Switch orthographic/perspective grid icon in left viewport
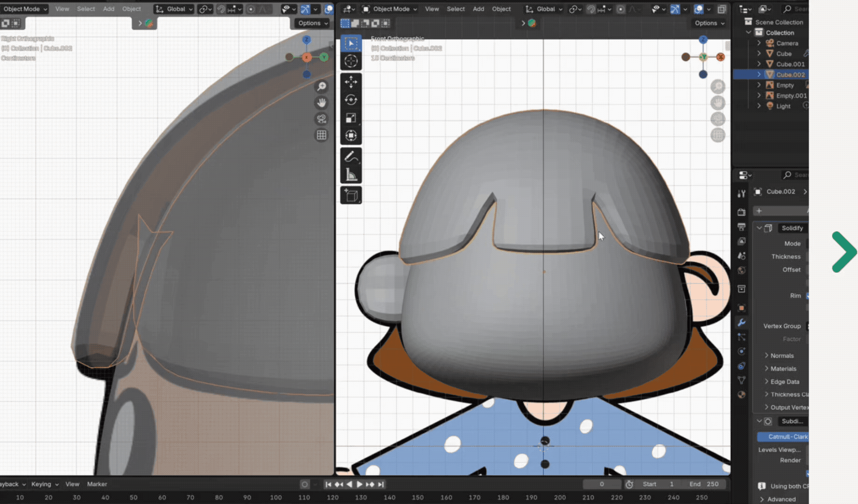The image size is (858, 504). [x=322, y=135]
